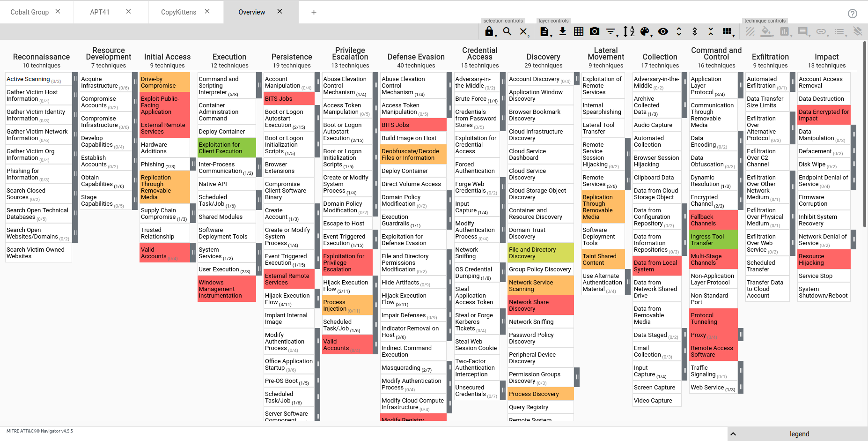Select the Resource Hijacking technique
The width and height of the screenshot is (868, 441).
[824, 259]
